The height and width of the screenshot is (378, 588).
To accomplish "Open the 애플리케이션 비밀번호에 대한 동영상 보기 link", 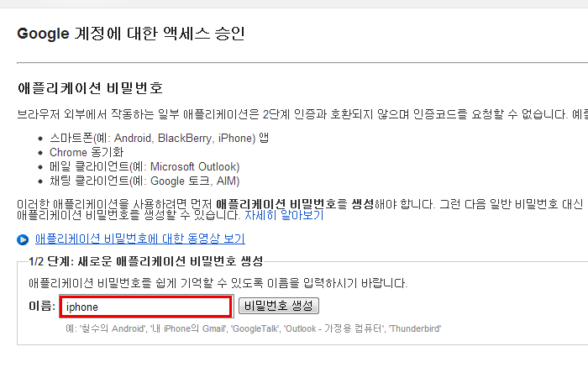I will click(x=140, y=239).
